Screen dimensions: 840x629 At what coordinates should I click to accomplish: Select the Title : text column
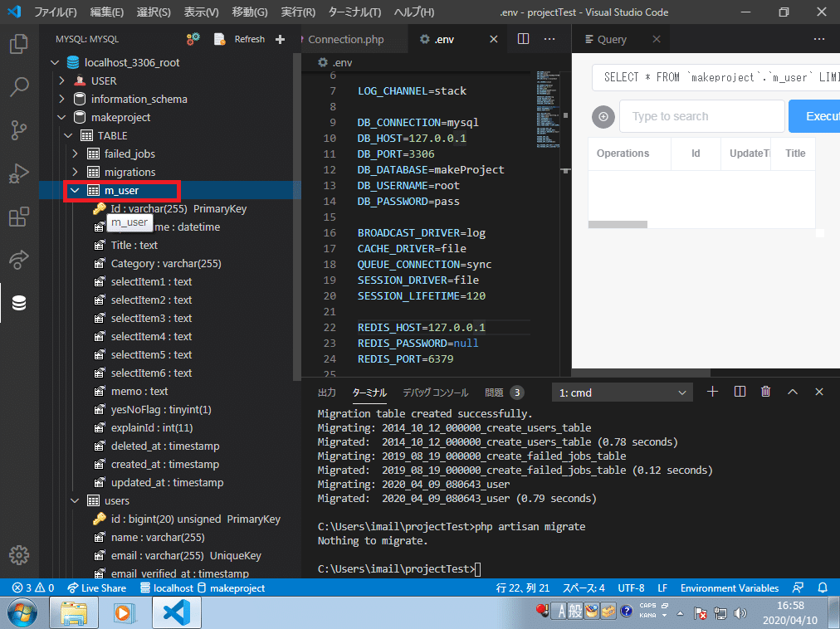[134, 245]
